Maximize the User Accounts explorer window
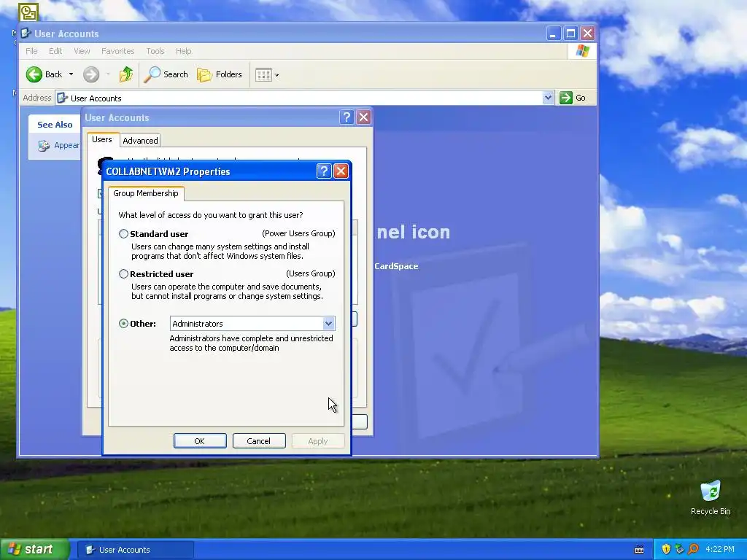This screenshot has height=560, width=747. pyautogui.click(x=570, y=34)
